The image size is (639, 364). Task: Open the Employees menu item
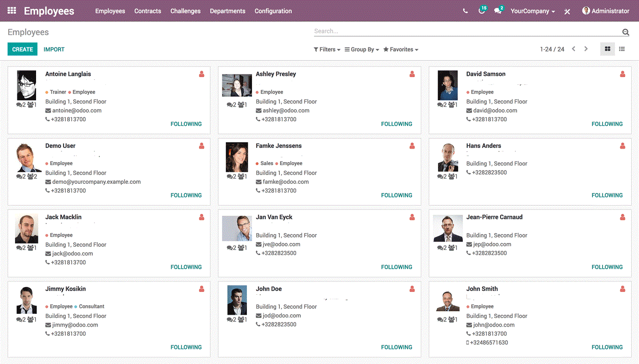click(110, 11)
